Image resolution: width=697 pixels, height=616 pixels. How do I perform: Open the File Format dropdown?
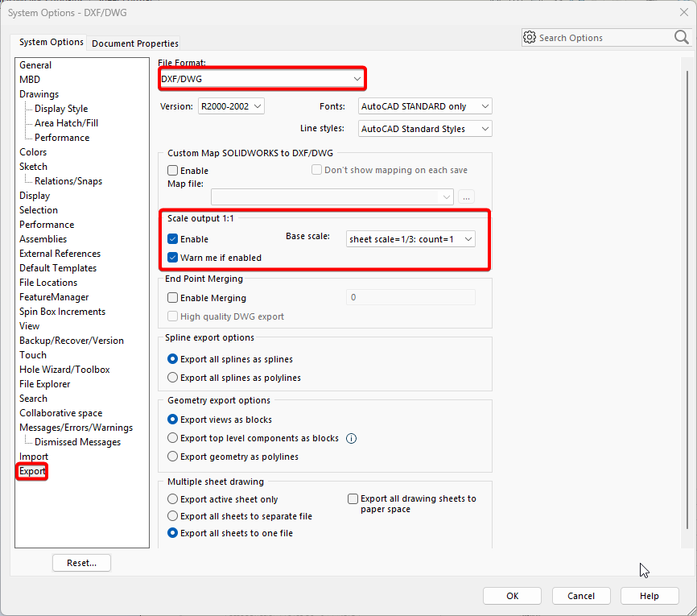point(262,79)
